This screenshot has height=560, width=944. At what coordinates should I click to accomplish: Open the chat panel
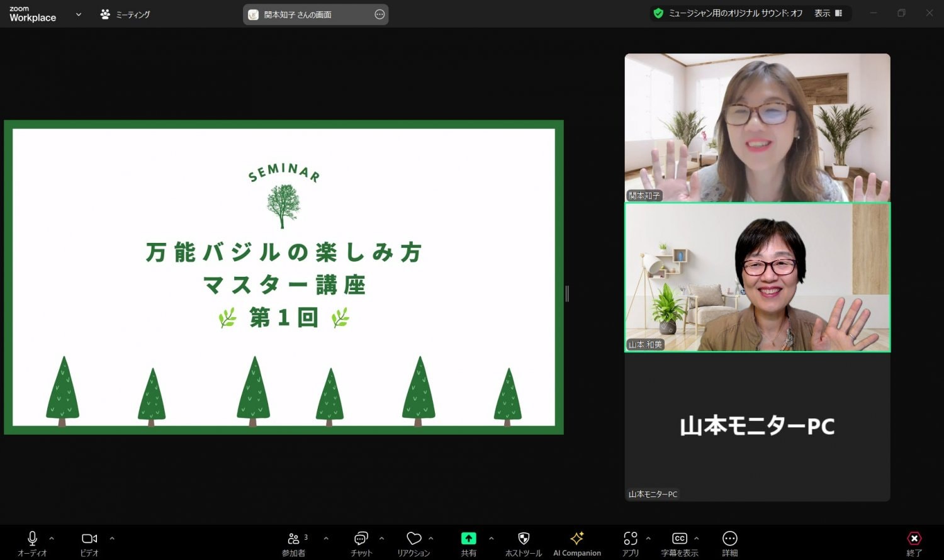point(361,539)
